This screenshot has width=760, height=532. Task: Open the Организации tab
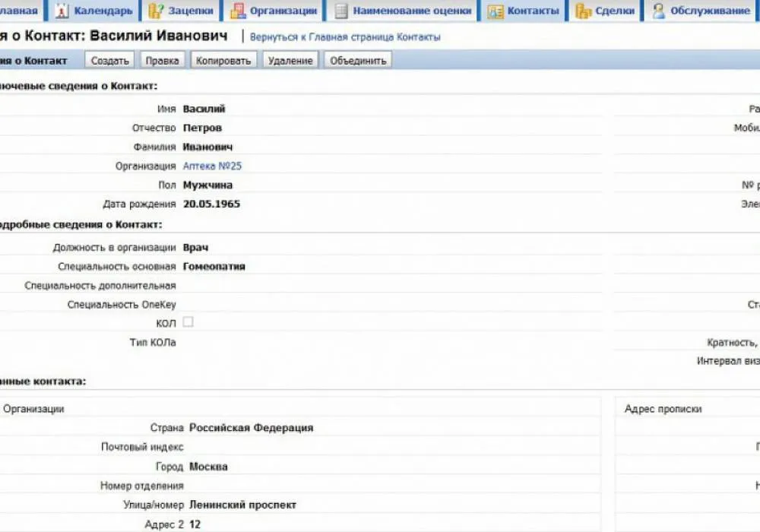[x=274, y=10]
